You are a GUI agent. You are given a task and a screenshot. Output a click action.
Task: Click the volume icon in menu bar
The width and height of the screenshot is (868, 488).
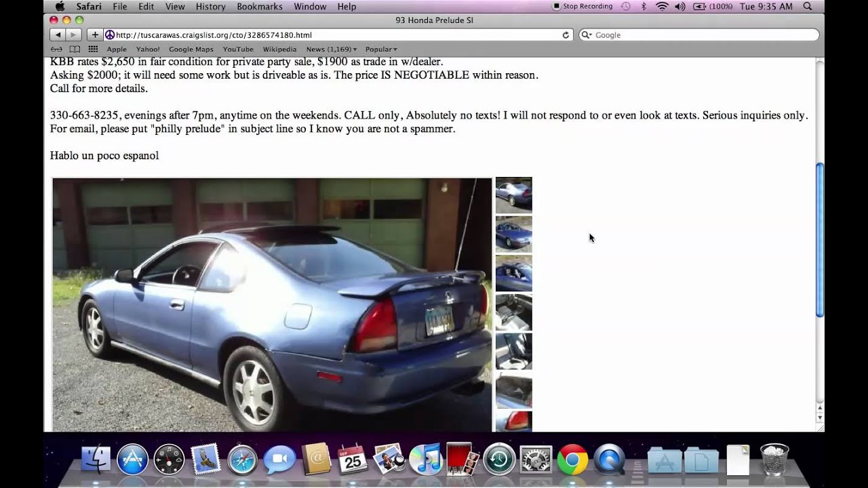pos(680,6)
